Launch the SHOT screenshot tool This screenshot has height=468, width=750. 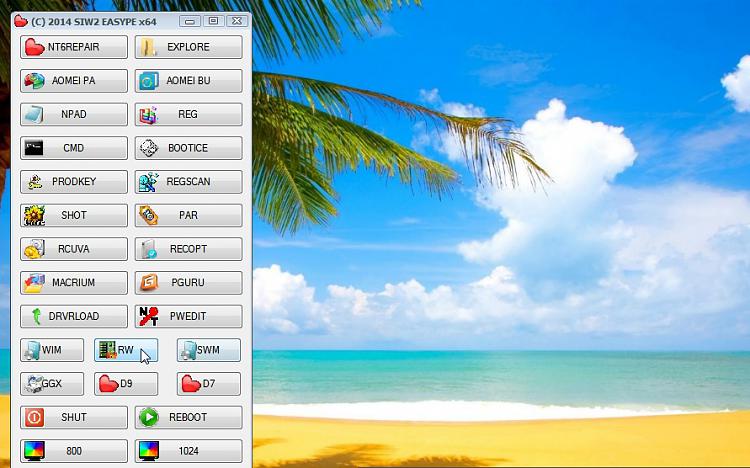pos(74,215)
